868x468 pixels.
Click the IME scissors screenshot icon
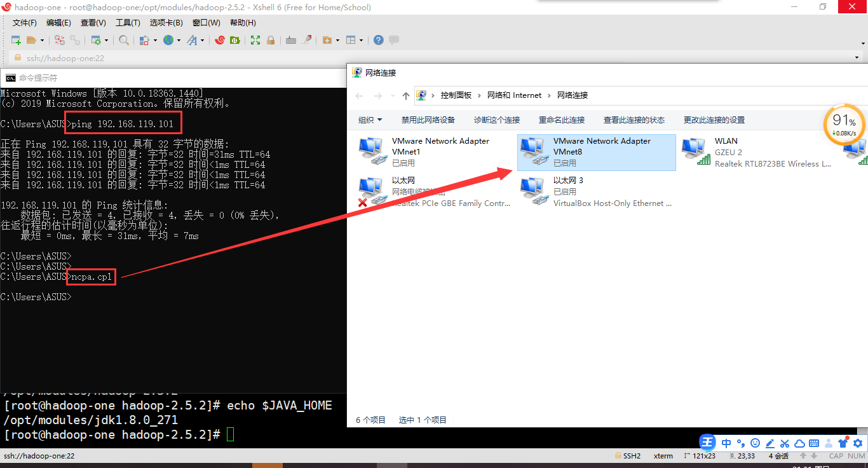[785, 443]
